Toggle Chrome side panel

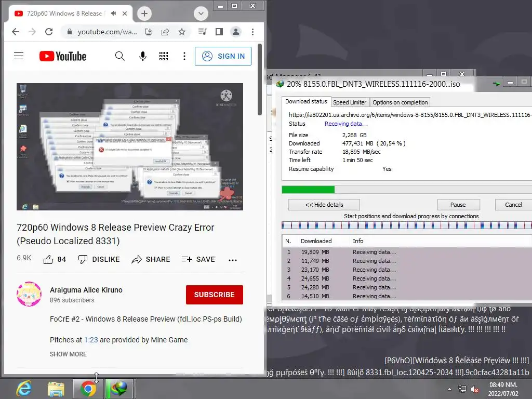(219, 32)
